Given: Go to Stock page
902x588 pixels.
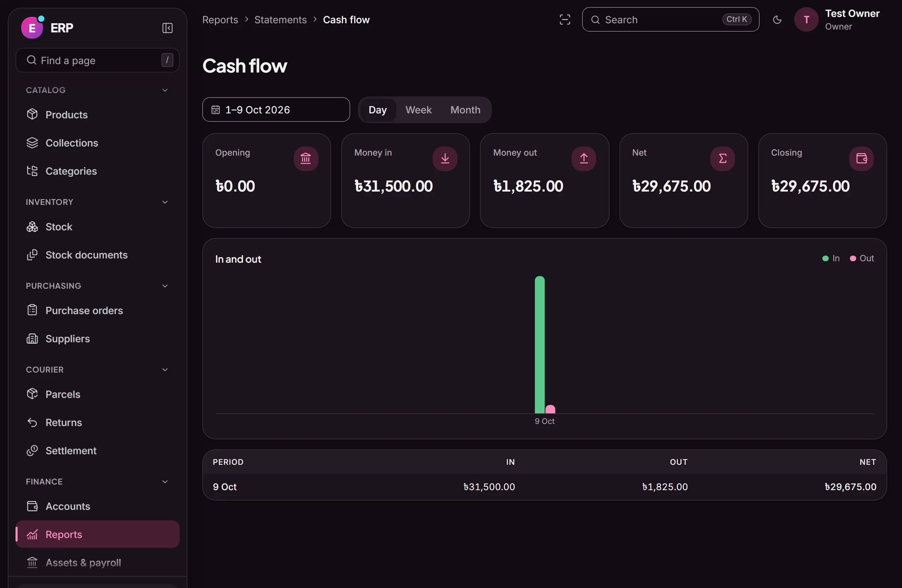Looking at the screenshot, I should pos(97,227).
